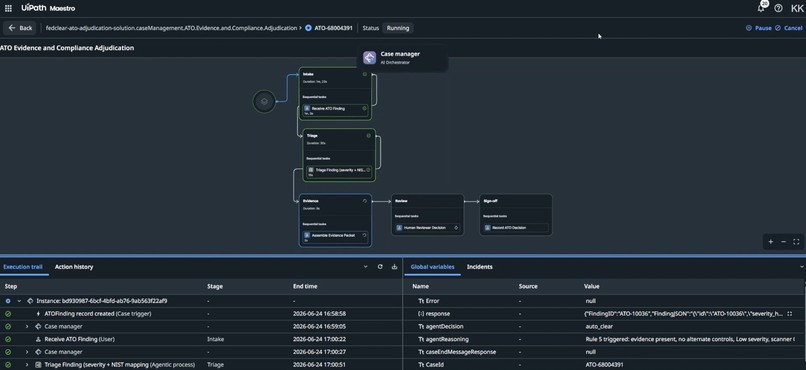The height and width of the screenshot is (370, 806).
Task: Click success icon for ATOFinding record created
Action: tap(8, 313)
